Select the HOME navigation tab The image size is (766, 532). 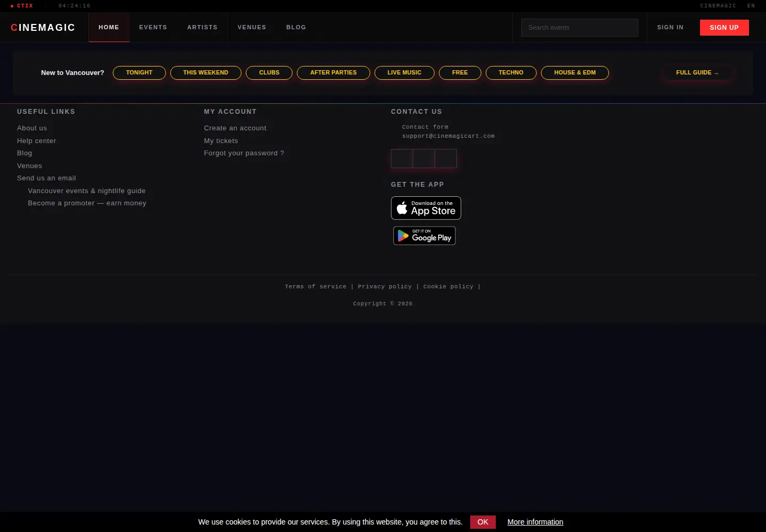(x=109, y=27)
